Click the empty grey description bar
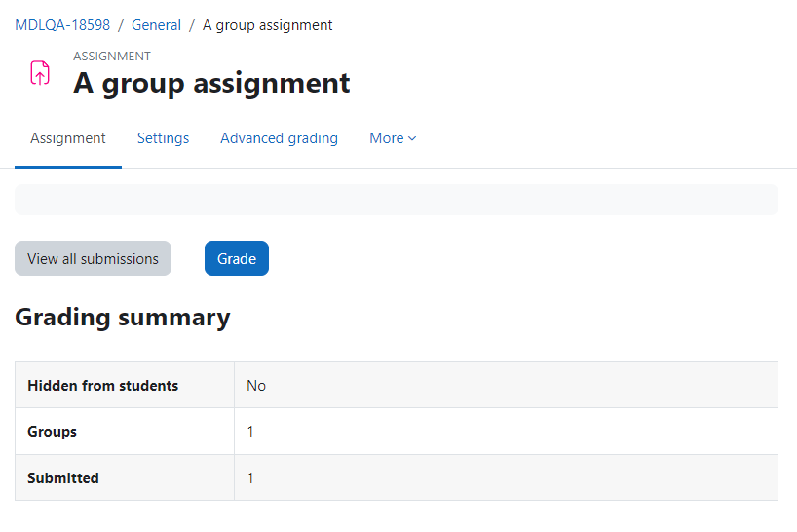This screenshot has width=797, height=532. coord(397,200)
